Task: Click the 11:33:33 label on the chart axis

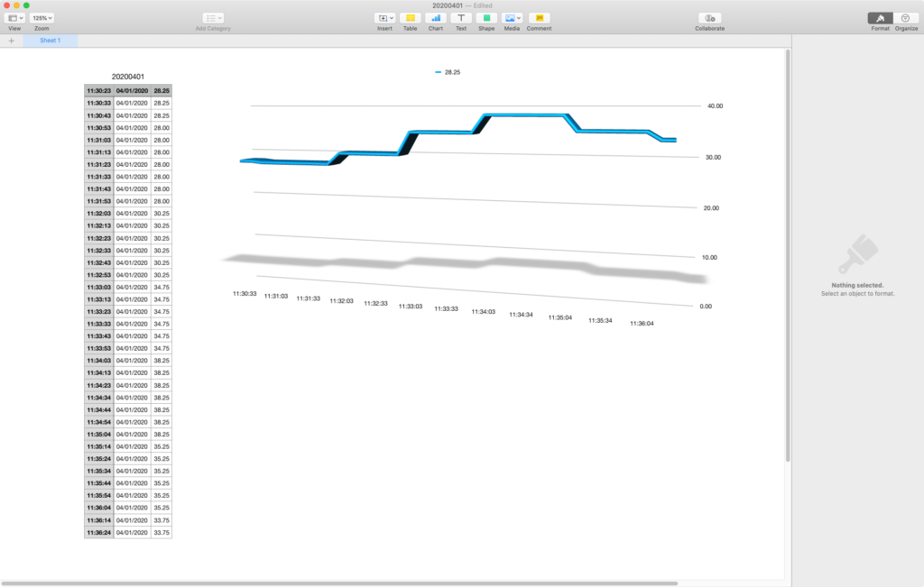Action: [x=446, y=308]
